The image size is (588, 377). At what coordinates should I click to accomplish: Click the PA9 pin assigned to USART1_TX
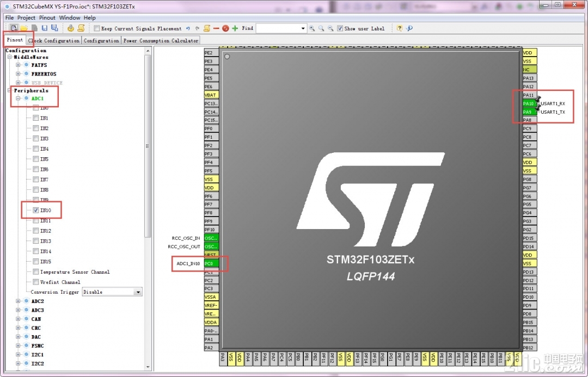[530, 112]
